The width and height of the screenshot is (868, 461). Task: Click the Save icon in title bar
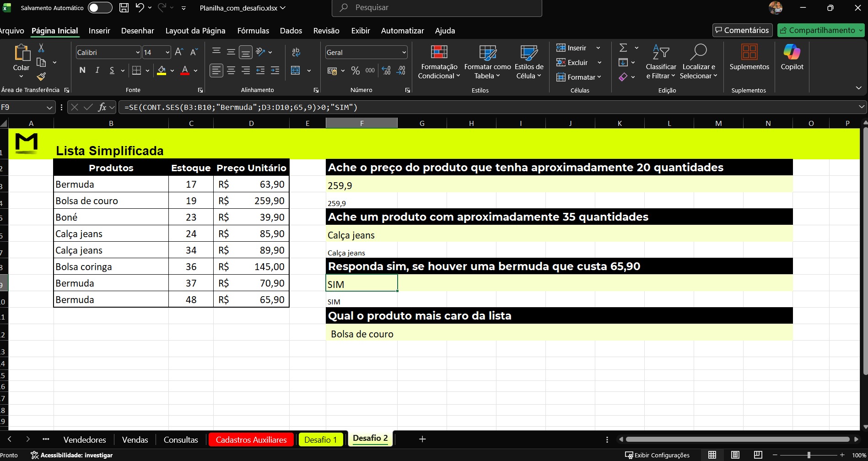click(x=124, y=8)
